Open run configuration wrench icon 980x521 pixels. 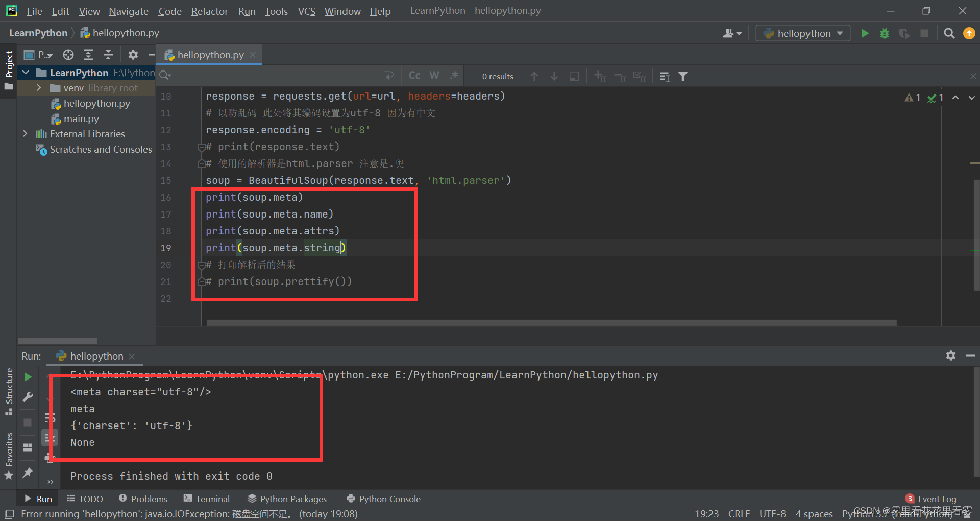point(28,397)
